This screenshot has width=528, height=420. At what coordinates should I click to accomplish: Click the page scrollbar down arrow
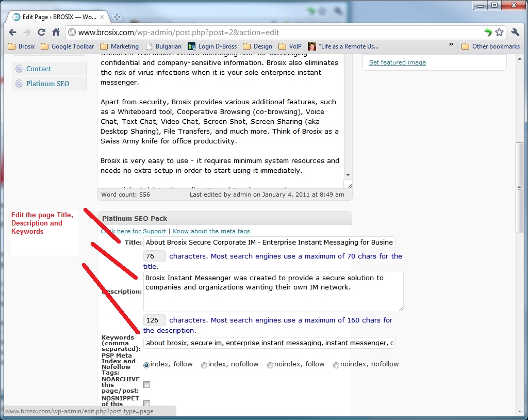tap(520, 412)
